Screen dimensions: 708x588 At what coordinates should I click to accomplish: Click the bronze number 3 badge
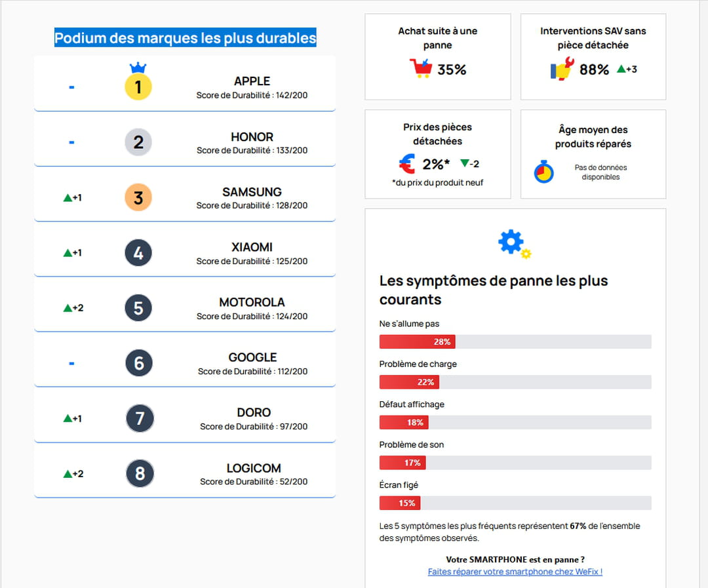[138, 197]
